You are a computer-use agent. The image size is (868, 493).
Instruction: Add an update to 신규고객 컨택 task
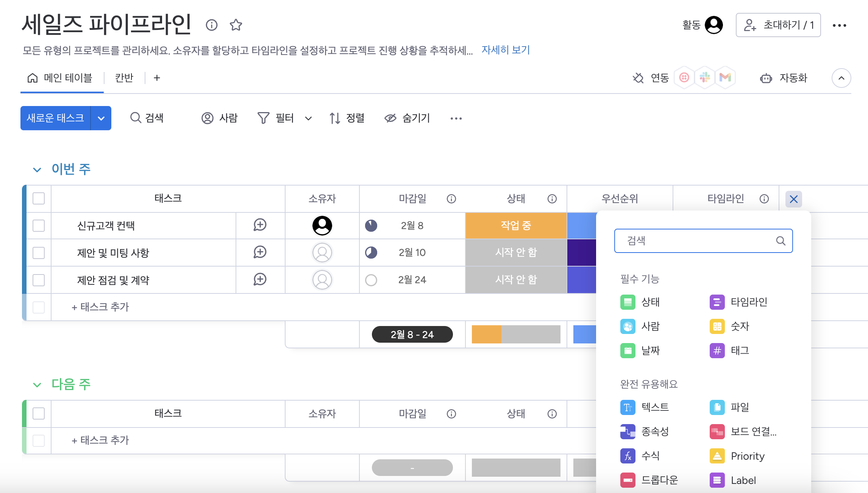(260, 225)
